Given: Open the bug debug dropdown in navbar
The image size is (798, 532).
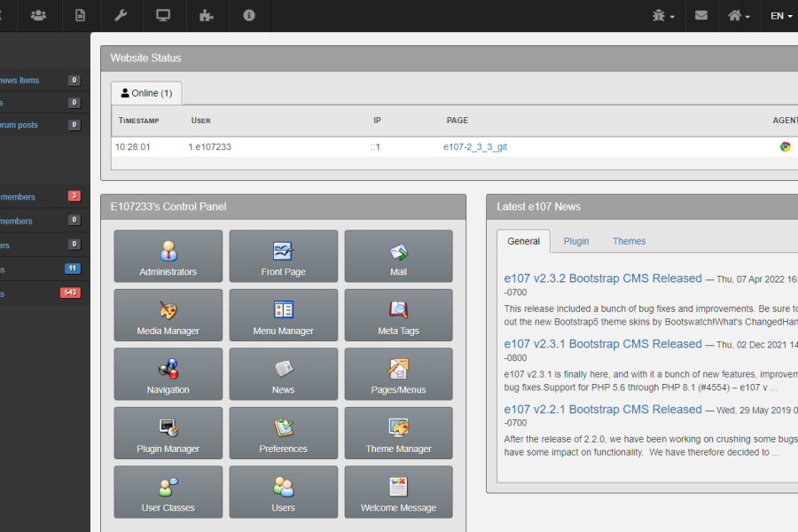Looking at the screenshot, I should (663, 16).
